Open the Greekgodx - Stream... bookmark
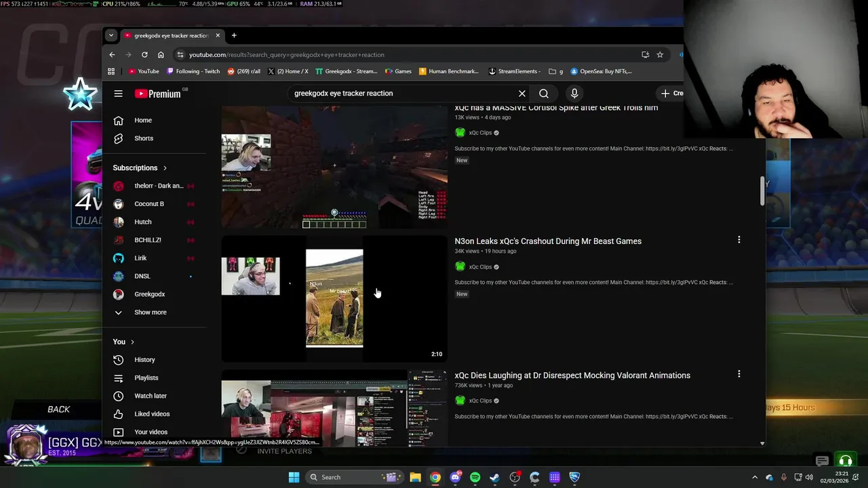Viewport: 868px width, 488px height. click(x=347, y=71)
